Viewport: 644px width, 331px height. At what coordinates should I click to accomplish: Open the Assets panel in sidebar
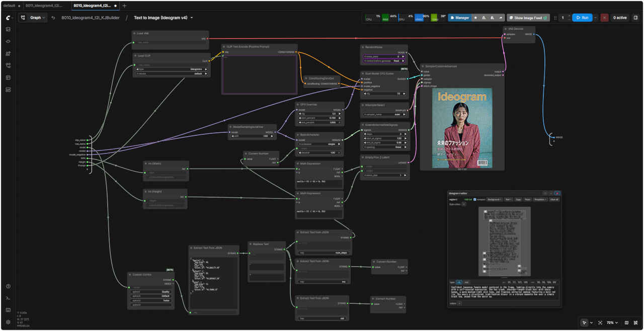pyautogui.click(x=8, y=29)
